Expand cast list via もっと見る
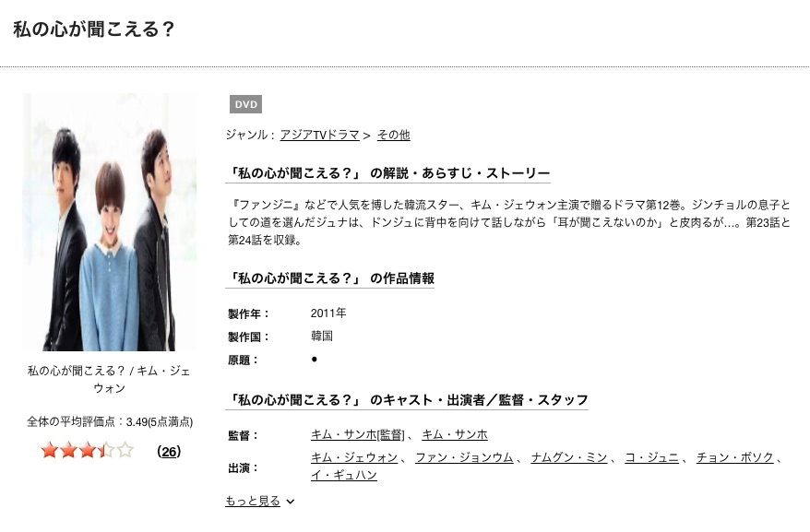Screen dimensions: 810x532 coord(253,501)
